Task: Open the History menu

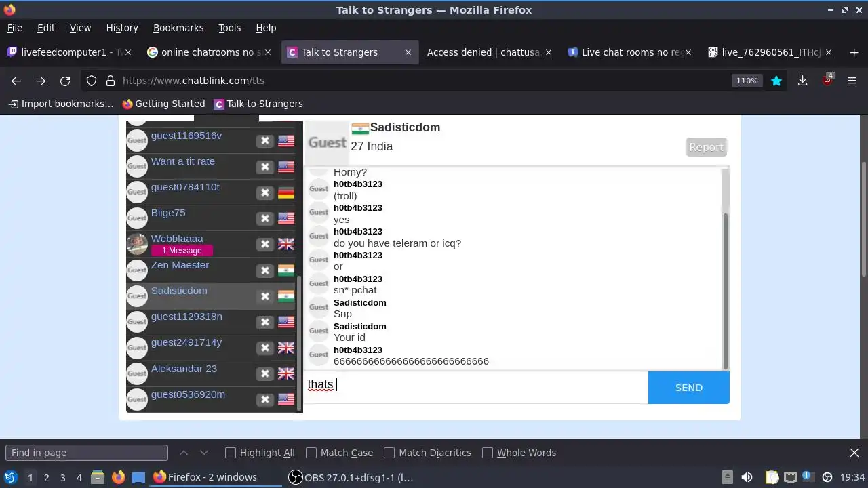Action: click(x=122, y=28)
